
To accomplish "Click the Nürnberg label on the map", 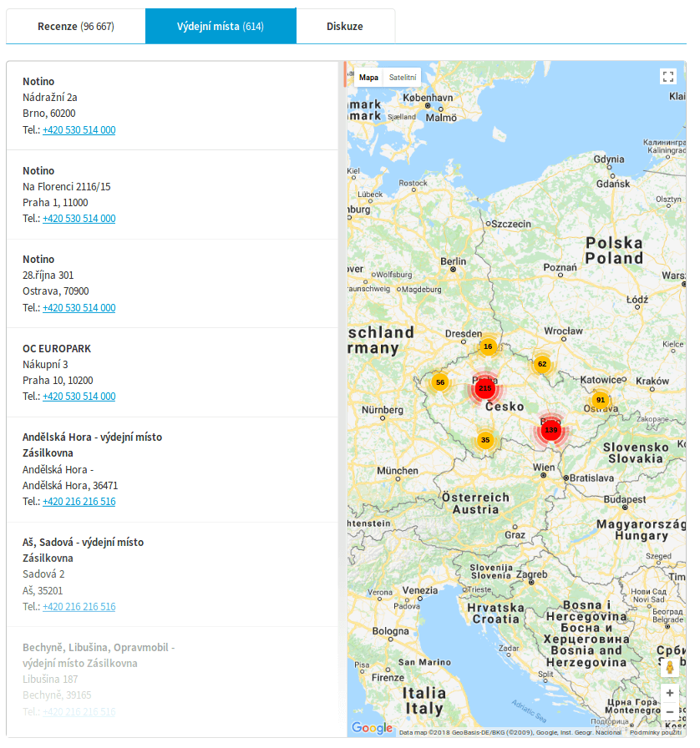I will coord(383,410).
